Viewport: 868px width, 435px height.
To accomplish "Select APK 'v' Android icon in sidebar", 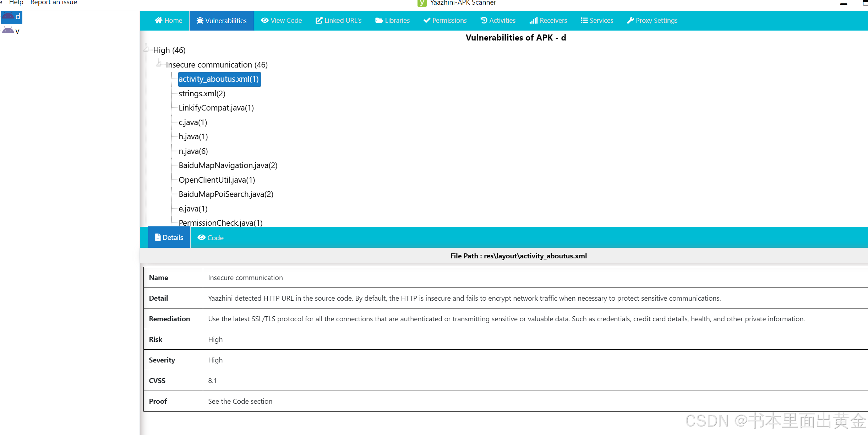I will tap(8, 31).
